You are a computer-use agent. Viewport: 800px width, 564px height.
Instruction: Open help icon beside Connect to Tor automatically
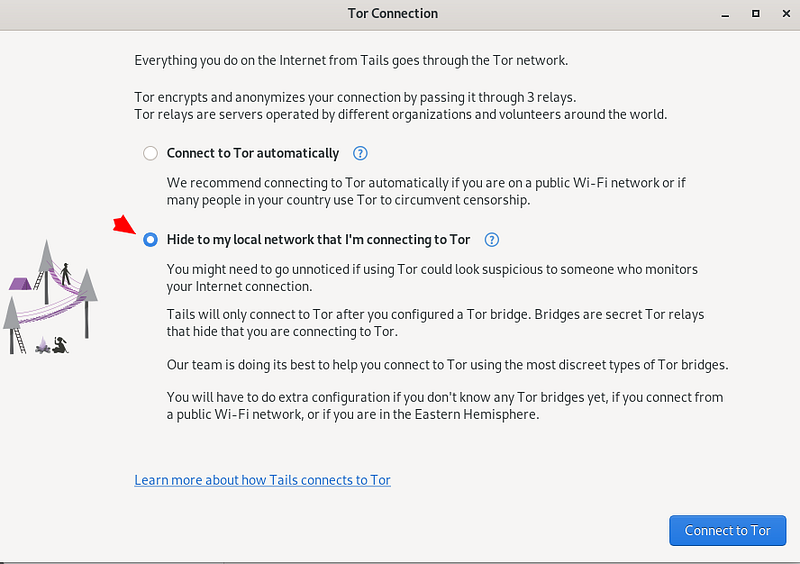point(360,153)
